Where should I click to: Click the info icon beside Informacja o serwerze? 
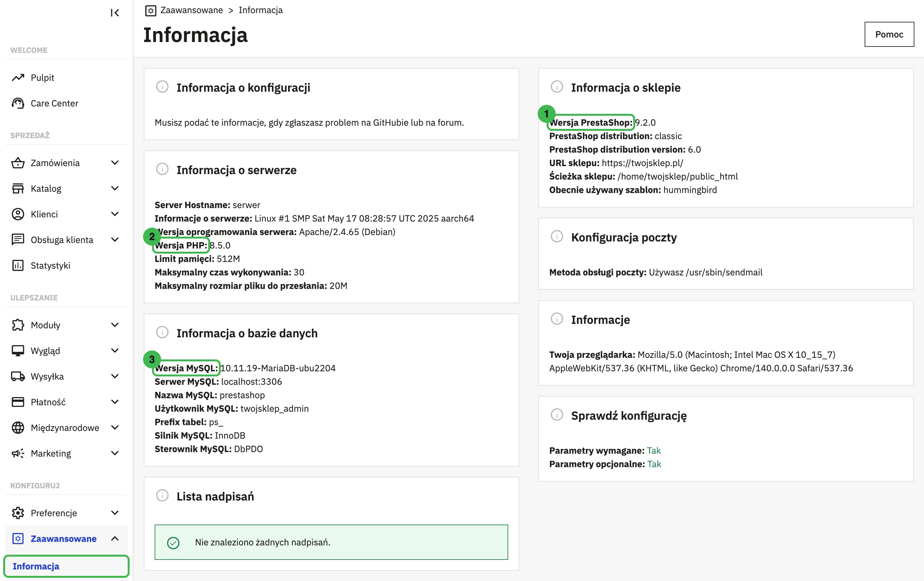(162, 169)
